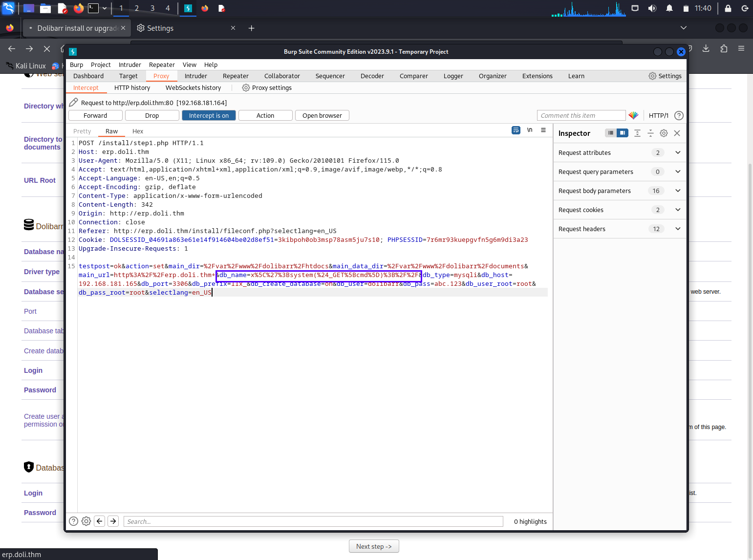Screen dimensions: 753x560
Task: Switch Inspector to left-side layout
Action: point(611,133)
